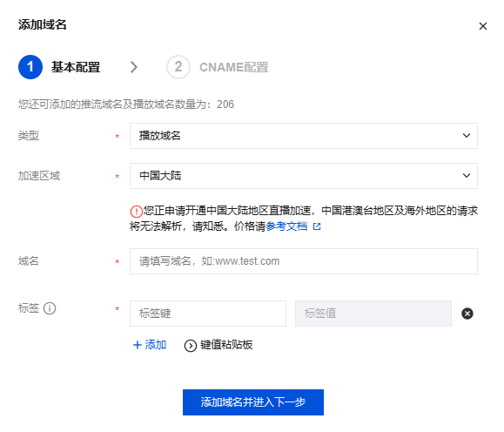Screen dimensions: 504x432
Task: Click the arrow of the 类型 select box
Action: [467, 136]
